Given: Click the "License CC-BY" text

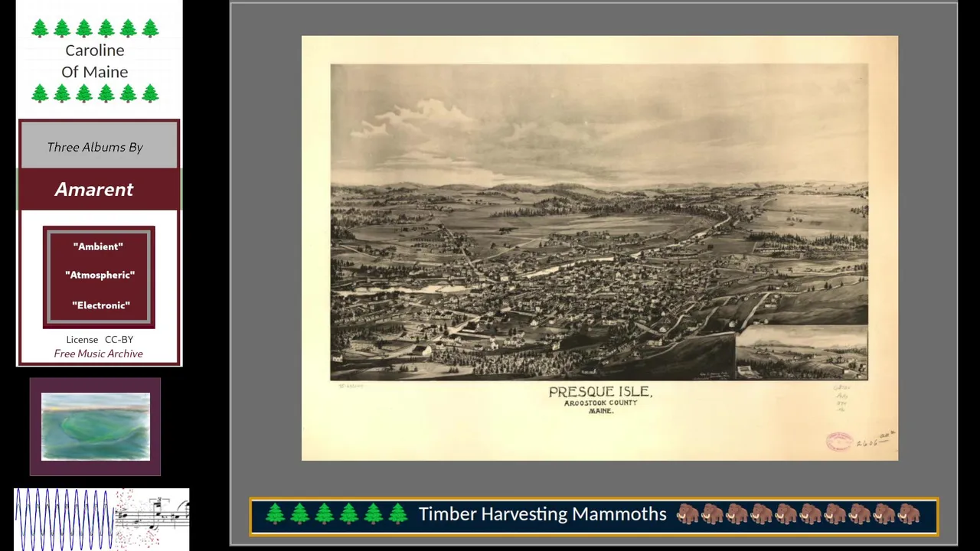Looking at the screenshot, I should coord(100,339).
